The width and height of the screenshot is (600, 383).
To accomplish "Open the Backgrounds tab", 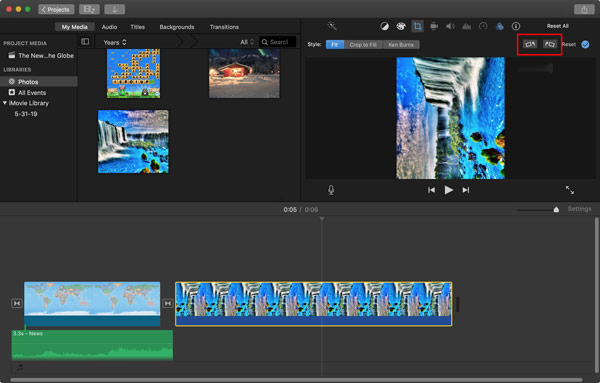I will [177, 27].
